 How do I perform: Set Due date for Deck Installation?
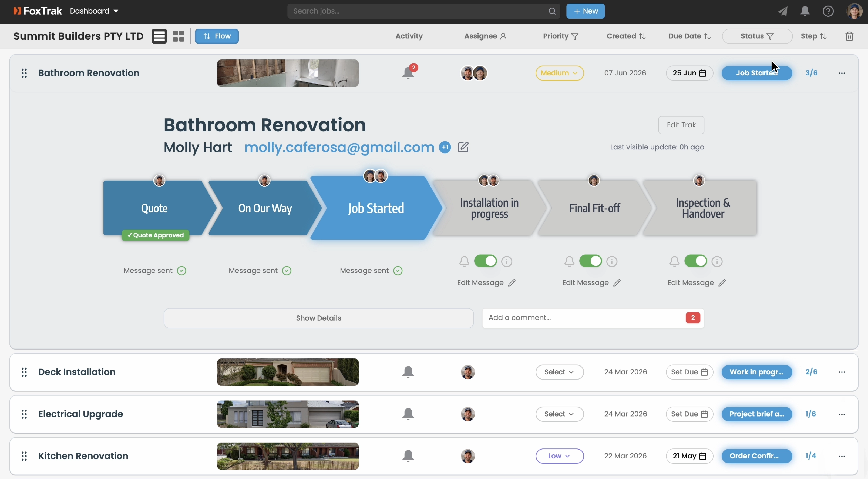pyautogui.click(x=689, y=372)
